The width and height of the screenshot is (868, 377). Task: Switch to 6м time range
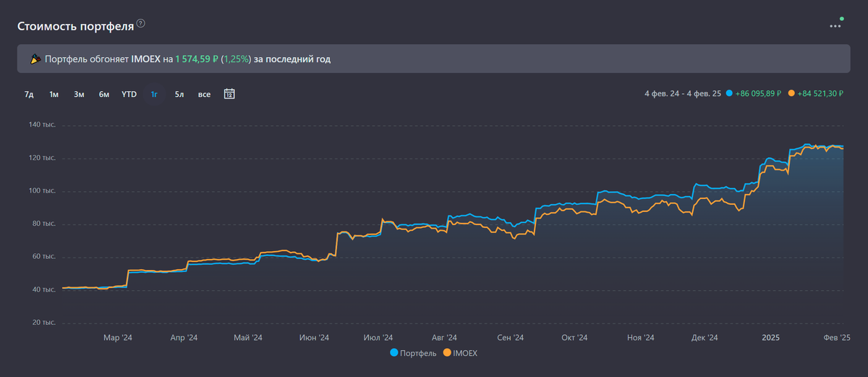click(x=104, y=94)
